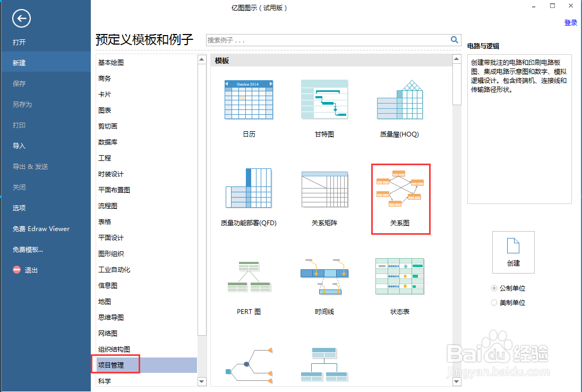Choose 另存为 in the sidebar
Viewport: 582px width, 392px height.
click(x=22, y=105)
